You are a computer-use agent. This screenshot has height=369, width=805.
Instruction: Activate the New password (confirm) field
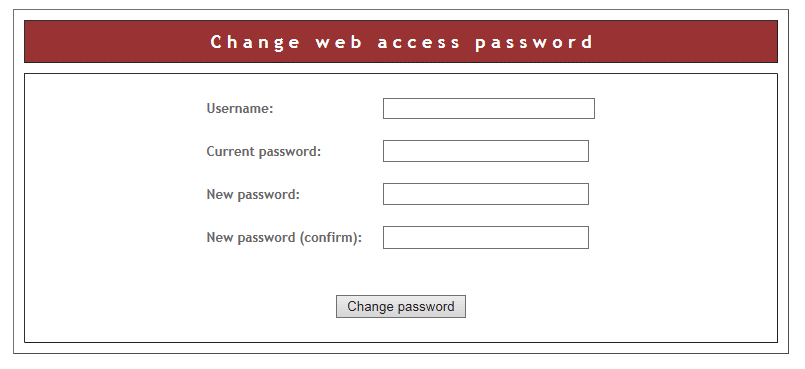(486, 238)
